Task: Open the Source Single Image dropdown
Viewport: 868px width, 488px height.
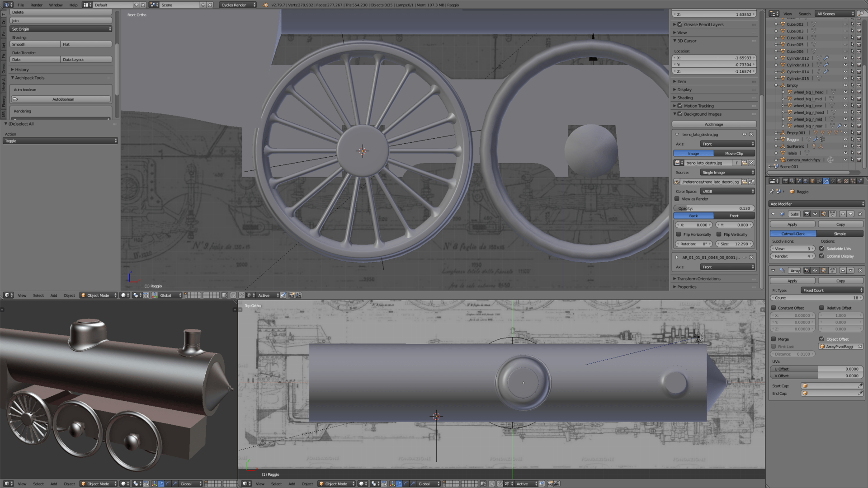Action: (727, 172)
